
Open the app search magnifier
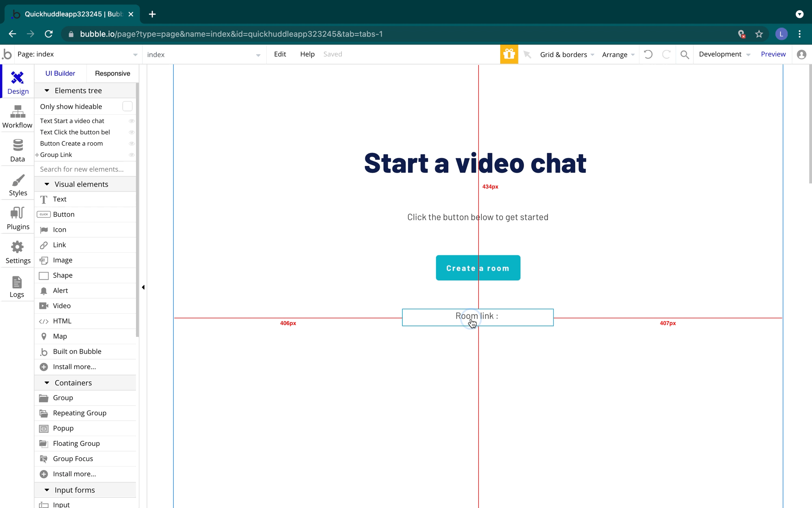[x=685, y=54]
